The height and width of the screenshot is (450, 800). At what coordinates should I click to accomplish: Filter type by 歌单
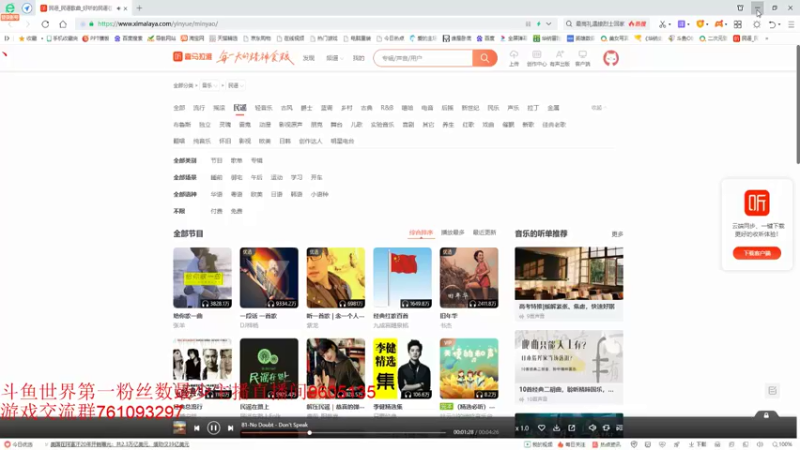pos(237,160)
